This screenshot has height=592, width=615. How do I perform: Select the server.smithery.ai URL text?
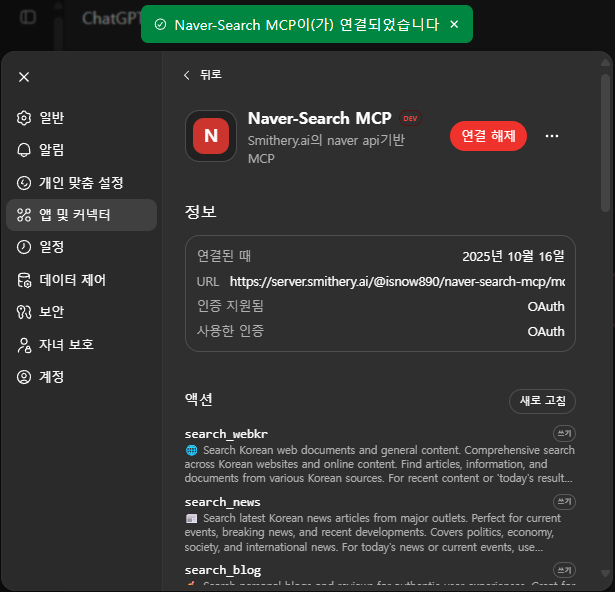[397, 281]
